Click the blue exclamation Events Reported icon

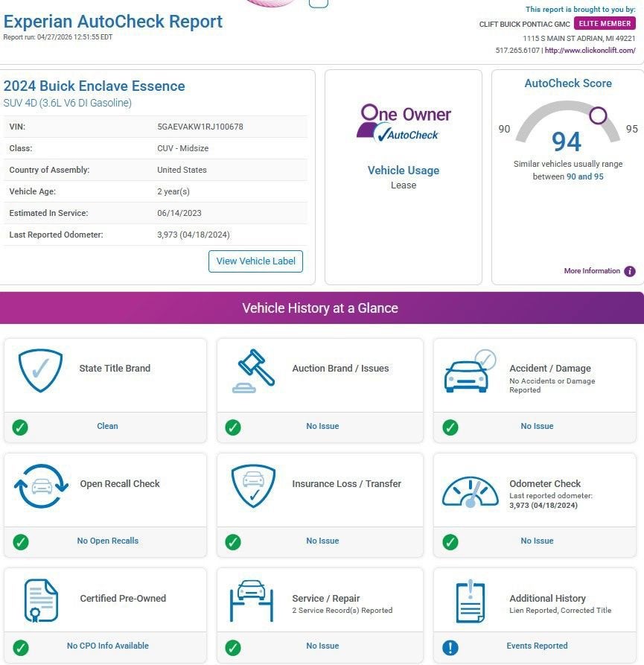(450, 646)
